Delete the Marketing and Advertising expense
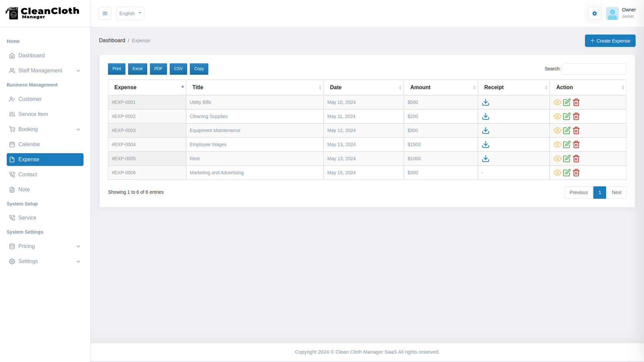Image resolution: width=644 pixels, height=362 pixels. coord(576,173)
